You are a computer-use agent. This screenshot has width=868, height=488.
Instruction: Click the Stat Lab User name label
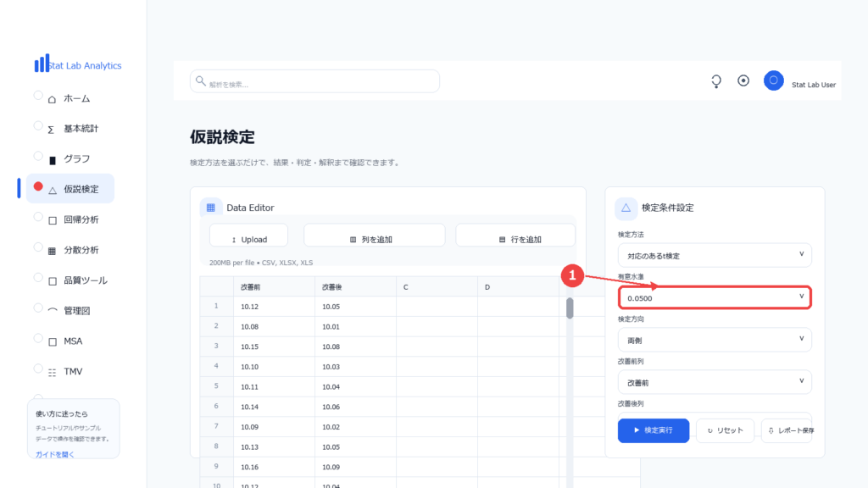[813, 85]
